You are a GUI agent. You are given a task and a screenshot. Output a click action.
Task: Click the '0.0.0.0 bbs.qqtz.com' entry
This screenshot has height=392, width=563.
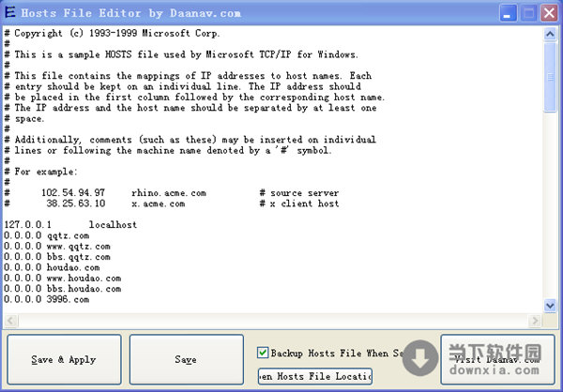click(57, 257)
